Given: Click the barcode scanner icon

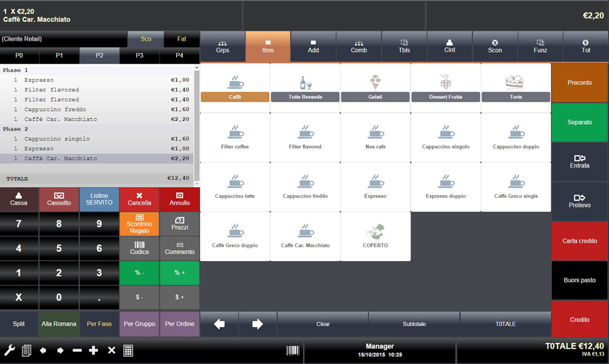Looking at the screenshot, I should (x=292, y=350).
